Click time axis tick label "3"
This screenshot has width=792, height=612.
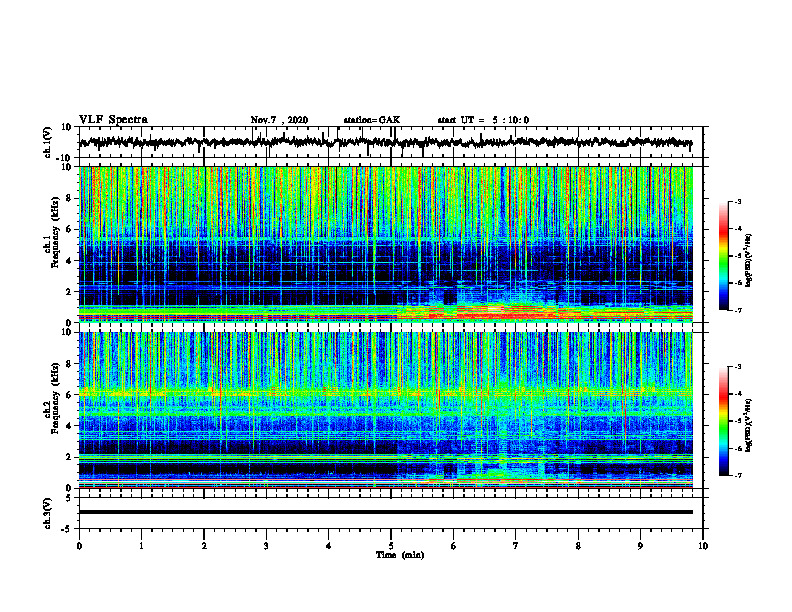click(266, 546)
